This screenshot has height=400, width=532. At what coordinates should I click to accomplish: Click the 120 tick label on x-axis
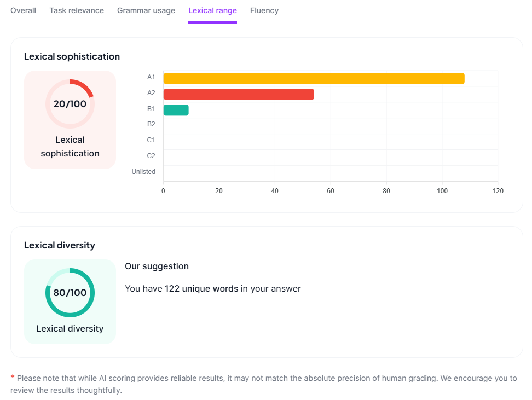coord(498,191)
